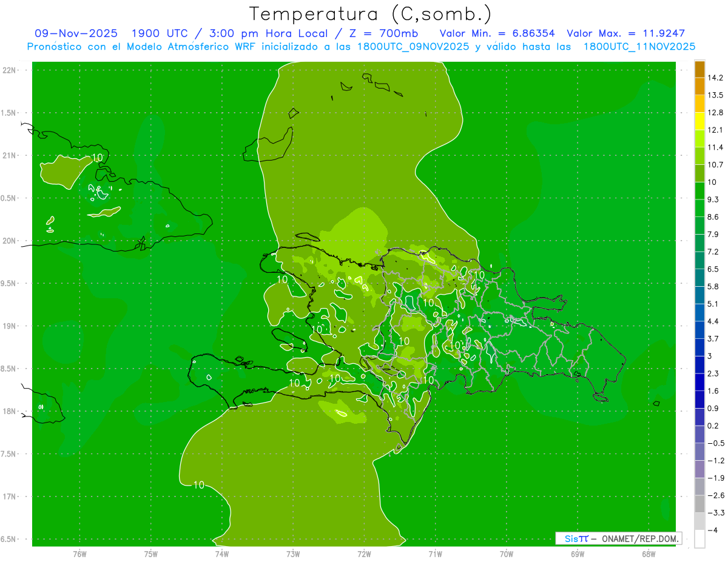
Task: Click the 0.9 colorbar label
Action: point(713,408)
